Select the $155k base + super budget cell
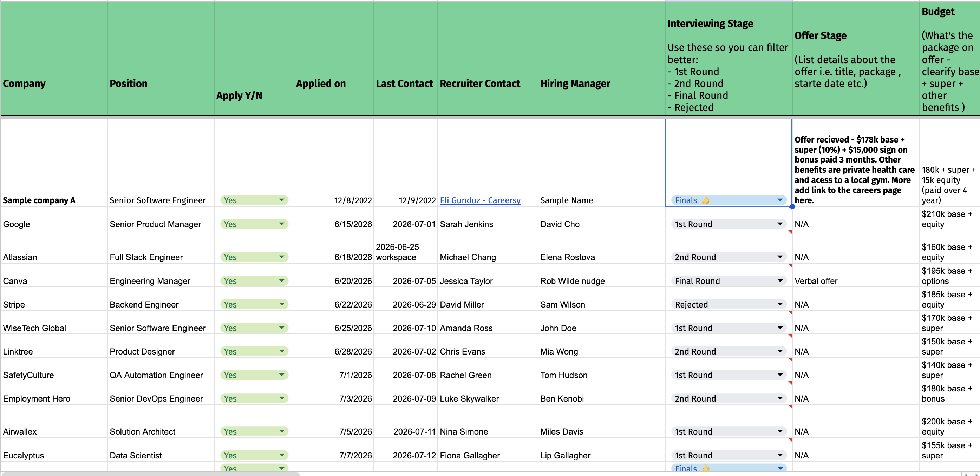The width and height of the screenshot is (980, 476). 950,450
